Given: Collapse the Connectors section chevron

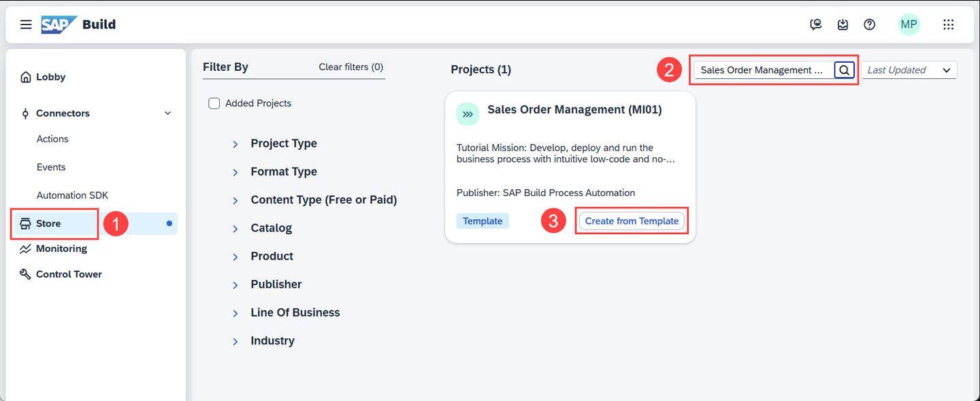Looking at the screenshot, I should point(168,114).
